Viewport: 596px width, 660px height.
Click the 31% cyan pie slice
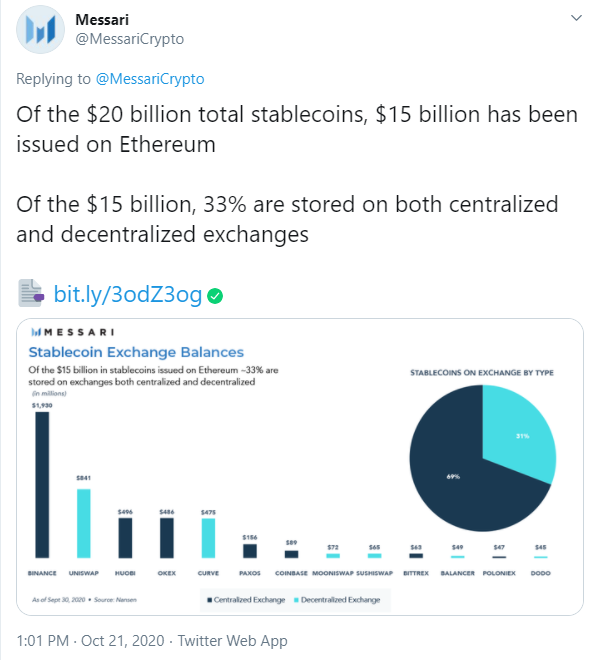click(x=520, y=434)
